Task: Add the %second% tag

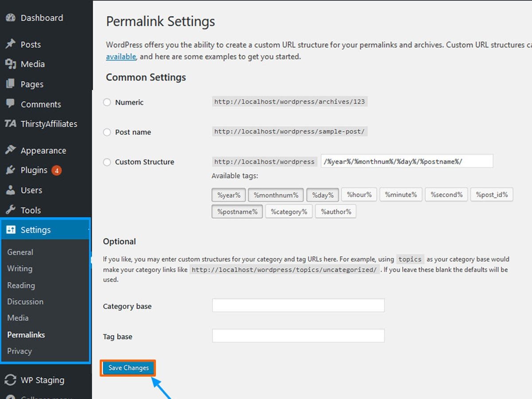Action: [446, 195]
